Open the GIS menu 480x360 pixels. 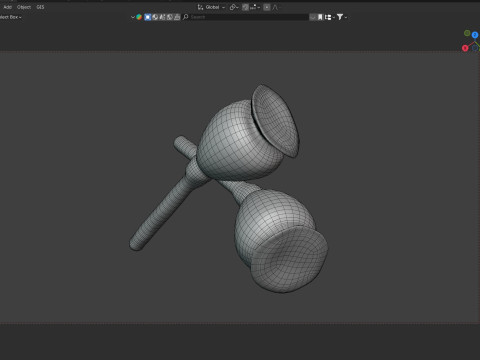pyautogui.click(x=40, y=7)
